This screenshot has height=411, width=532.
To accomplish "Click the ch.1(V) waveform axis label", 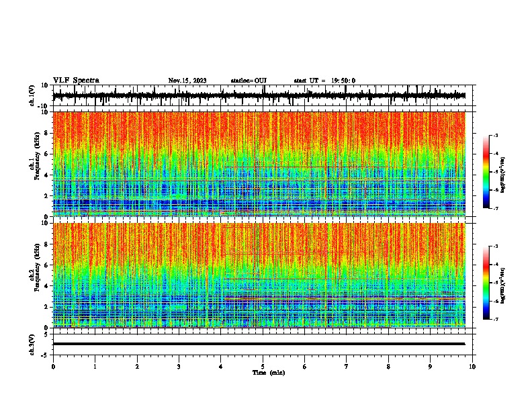I will tap(32, 95).
